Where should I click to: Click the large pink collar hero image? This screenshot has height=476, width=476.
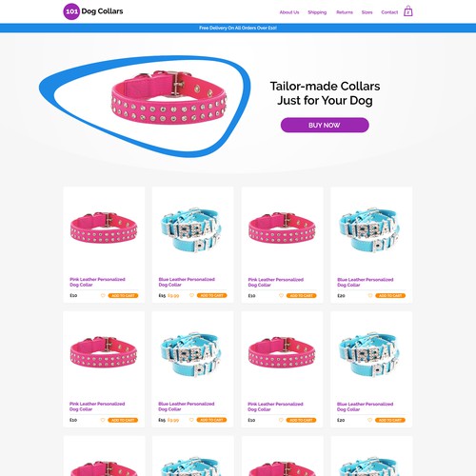[x=169, y=97]
